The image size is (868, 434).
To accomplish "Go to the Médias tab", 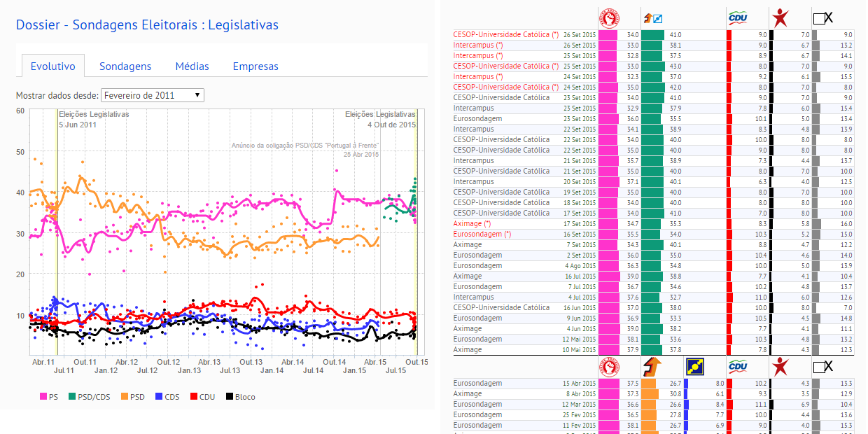I will [x=192, y=66].
